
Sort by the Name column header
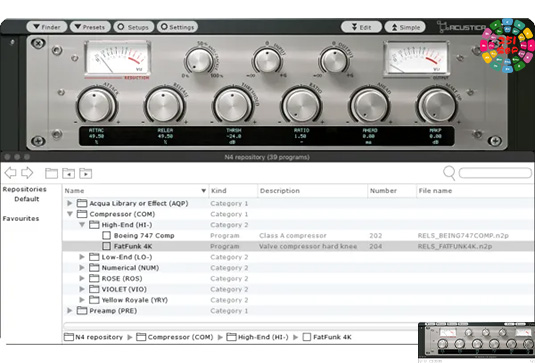tap(135, 191)
